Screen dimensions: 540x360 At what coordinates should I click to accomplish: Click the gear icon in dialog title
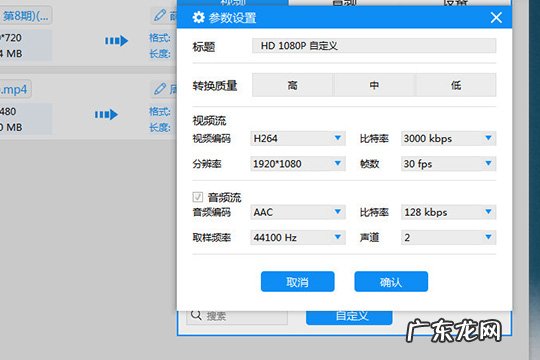pos(198,17)
